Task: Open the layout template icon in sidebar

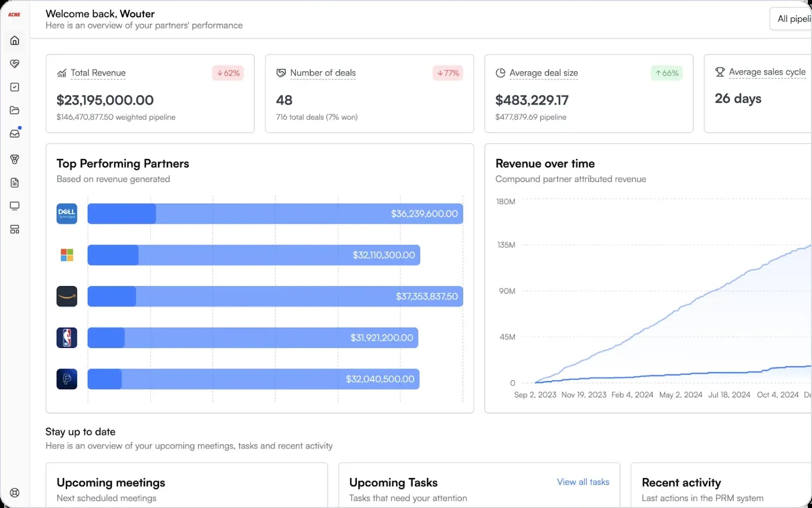Action: click(15, 230)
